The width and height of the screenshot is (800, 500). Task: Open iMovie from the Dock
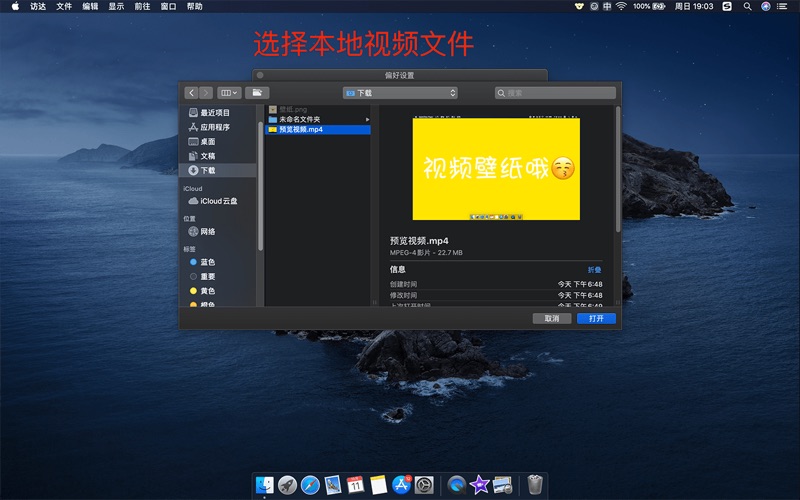pyautogui.click(x=480, y=485)
